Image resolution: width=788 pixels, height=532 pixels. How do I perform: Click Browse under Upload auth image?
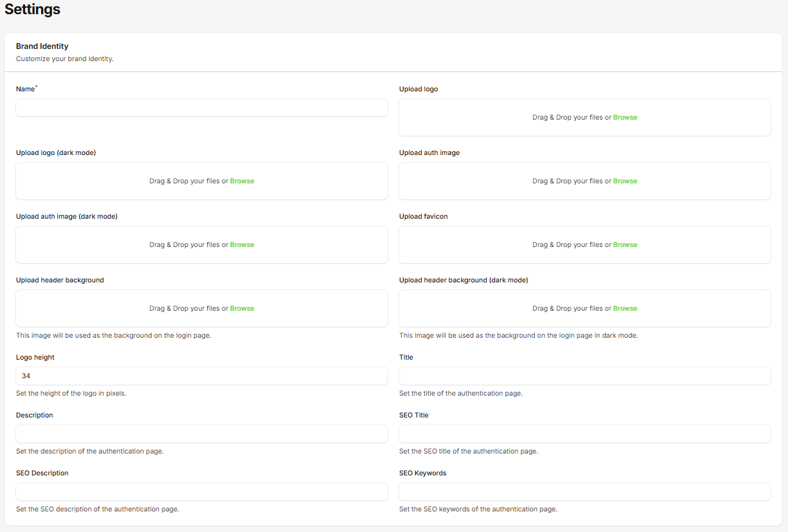624,181
